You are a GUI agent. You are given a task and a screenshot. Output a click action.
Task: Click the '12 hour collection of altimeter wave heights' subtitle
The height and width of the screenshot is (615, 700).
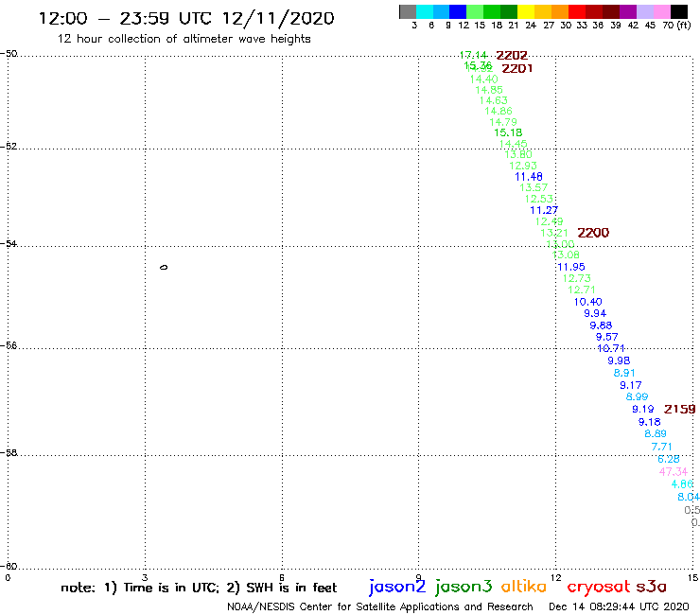click(184, 39)
